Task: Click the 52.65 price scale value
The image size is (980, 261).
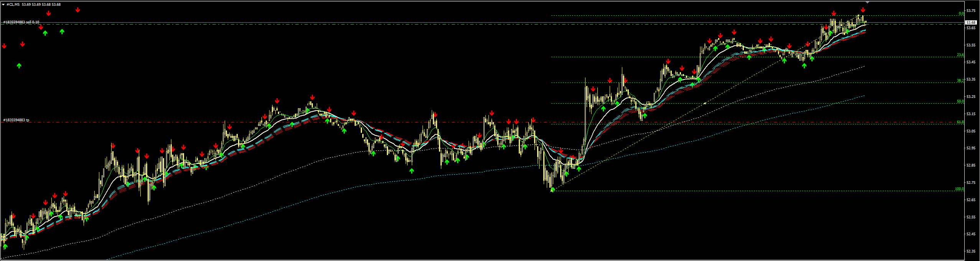Action: tap(971, 200)
